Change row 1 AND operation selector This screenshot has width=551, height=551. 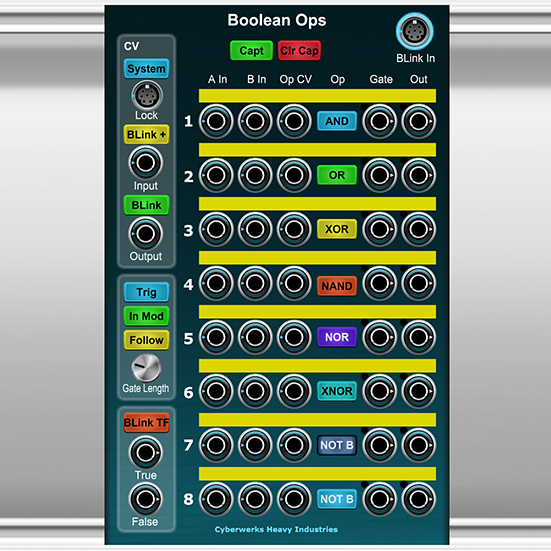point(337,121)
